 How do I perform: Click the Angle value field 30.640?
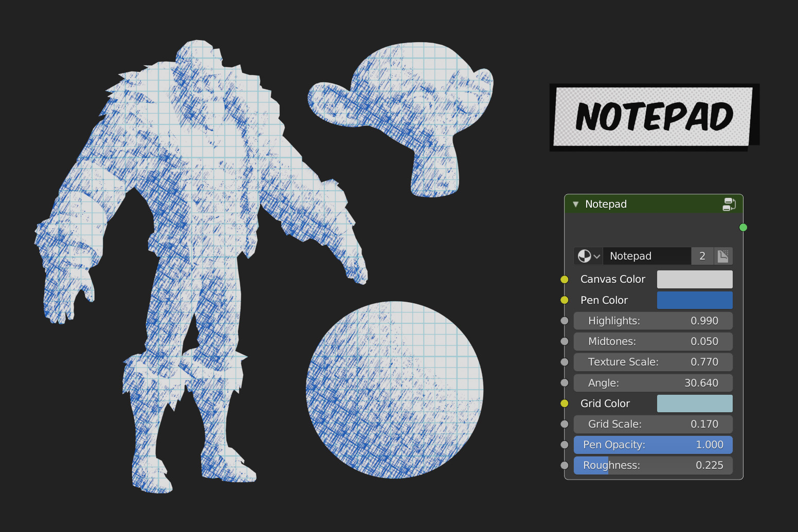pos(653,383)
